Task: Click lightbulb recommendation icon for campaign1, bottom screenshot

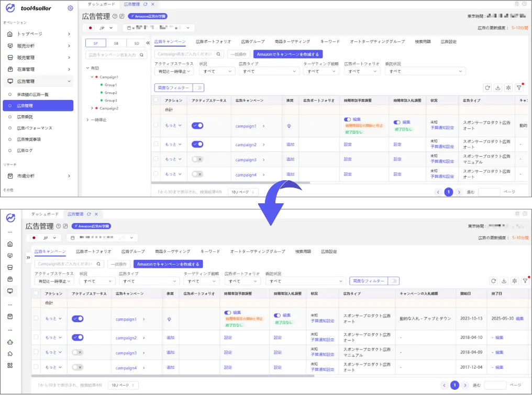Action: (x=169, y=319)
